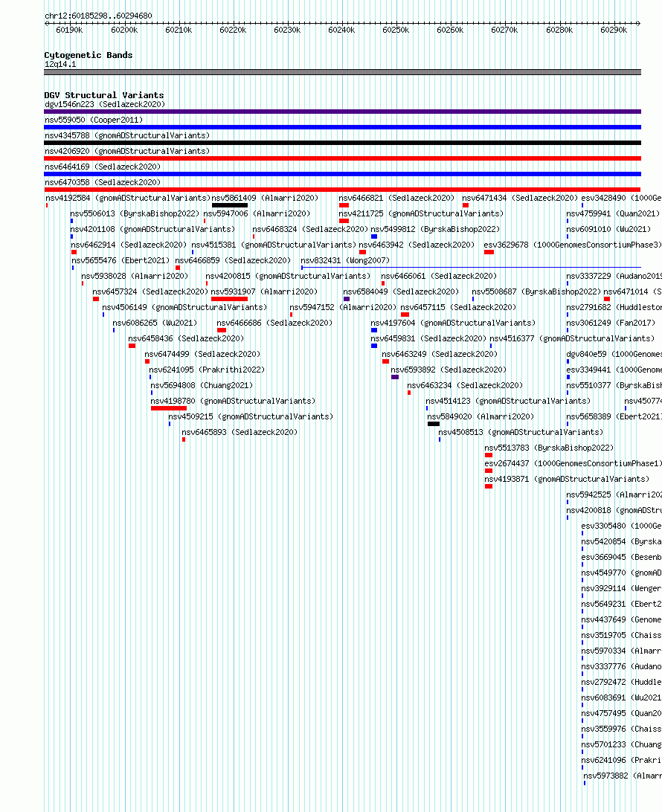Screen dimensions: 662x812
Task: Click the purple nsv6593892 variant bar
Action: tap(395, 377)
